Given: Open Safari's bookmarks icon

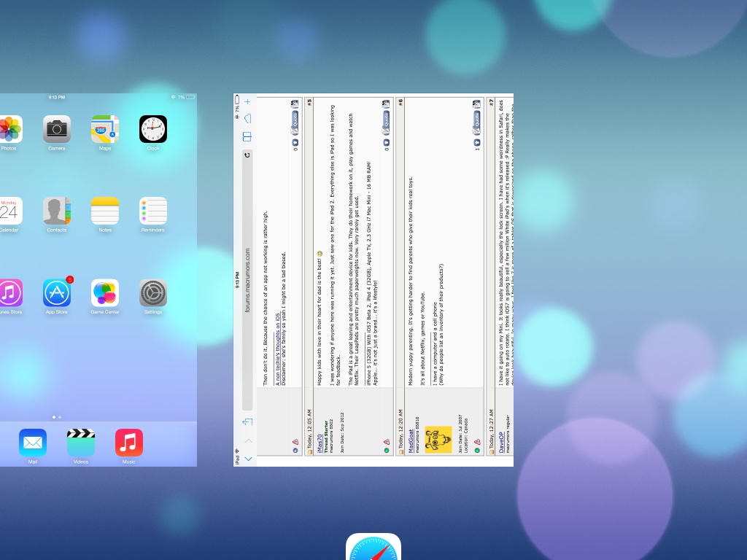Looking at the screenshot, I should 247,137.
